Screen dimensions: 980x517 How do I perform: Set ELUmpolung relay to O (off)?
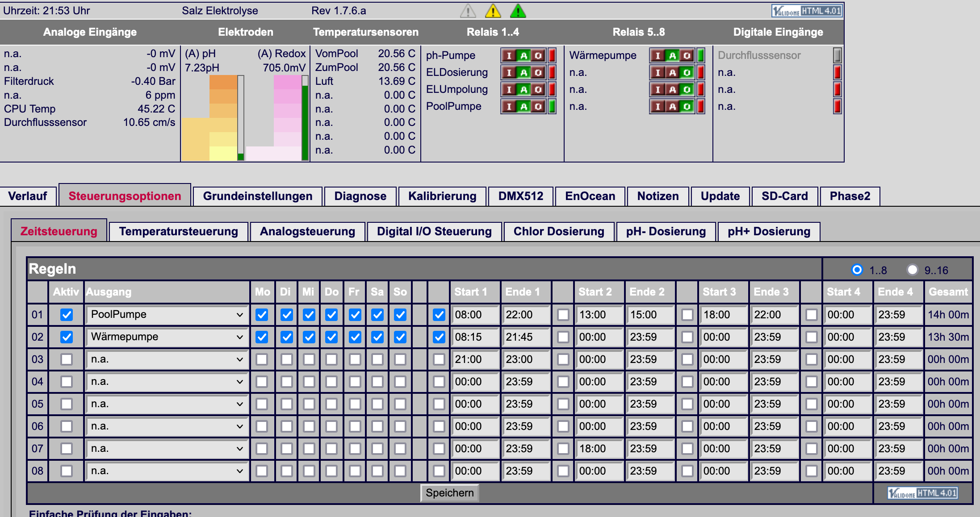pos(538,89)
